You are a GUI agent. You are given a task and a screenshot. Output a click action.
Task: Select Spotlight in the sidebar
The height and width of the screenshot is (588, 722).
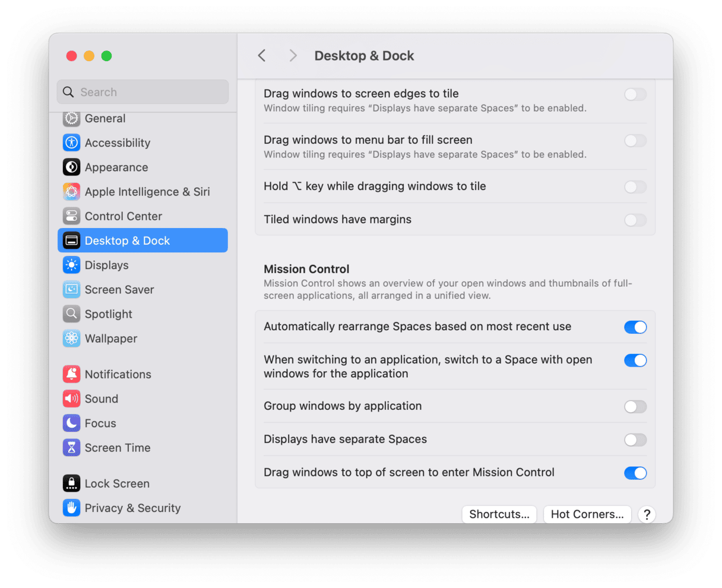142,314
